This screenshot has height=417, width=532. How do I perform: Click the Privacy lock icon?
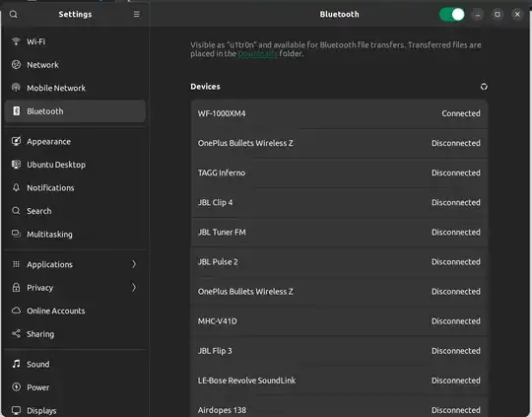(16, 287)
